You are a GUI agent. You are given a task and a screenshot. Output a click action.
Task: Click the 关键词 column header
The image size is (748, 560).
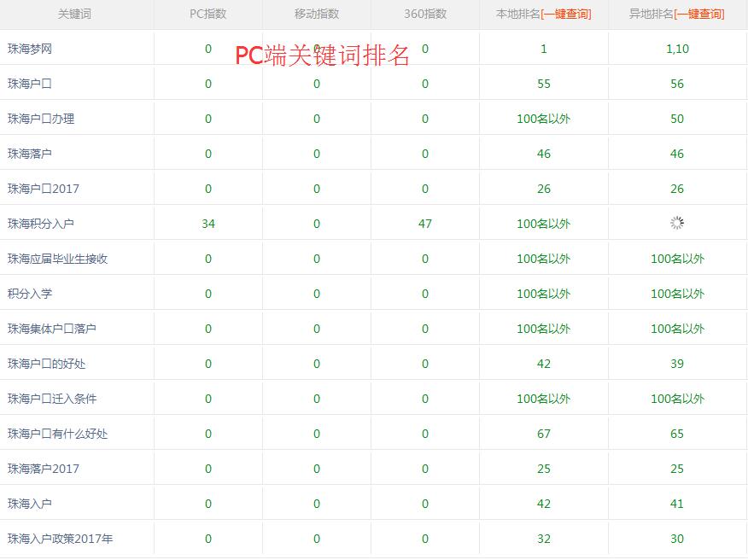[x=74, y=14]
